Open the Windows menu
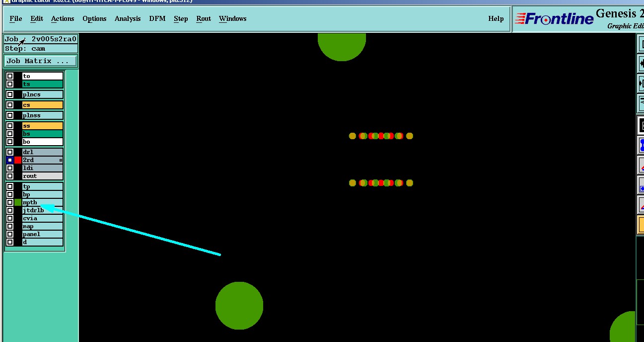Viewport: 644px width, 342px height. (232, 19)
